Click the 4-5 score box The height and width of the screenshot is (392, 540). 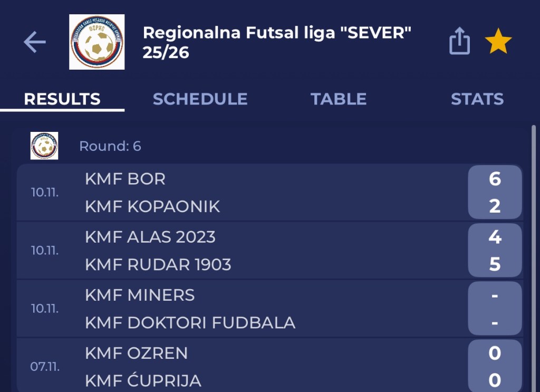pos(494,251)
